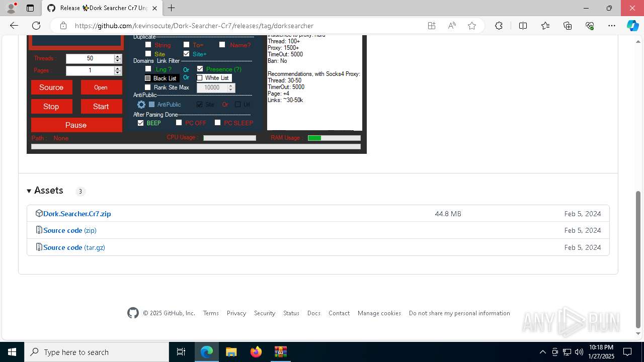View site information lock icon
This screenshot has height=362, width=644.
pos(63,26)
